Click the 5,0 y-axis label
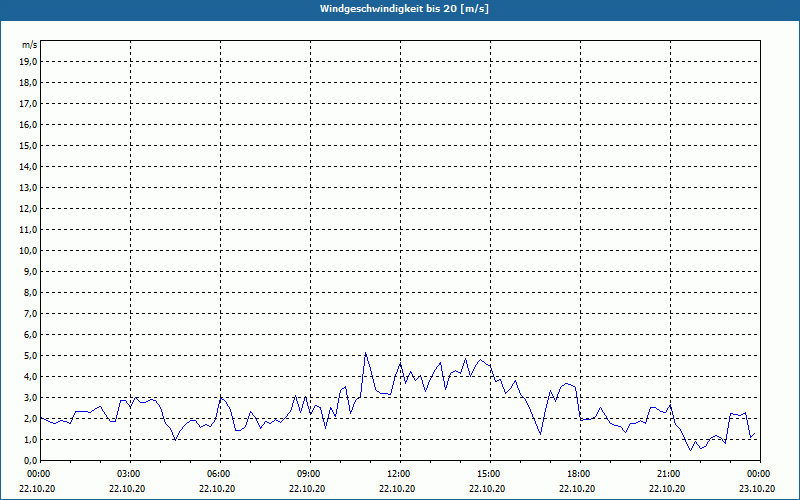Screen dimensions: 800x500 [x=30, y=356]
